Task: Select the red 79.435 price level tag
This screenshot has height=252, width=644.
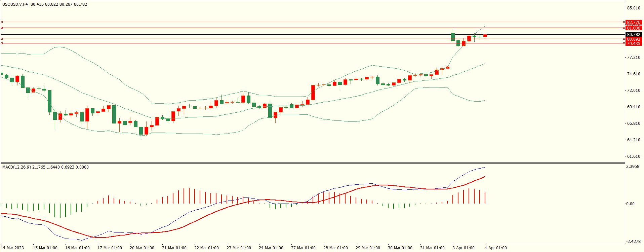Action: [x=633, y=44]
